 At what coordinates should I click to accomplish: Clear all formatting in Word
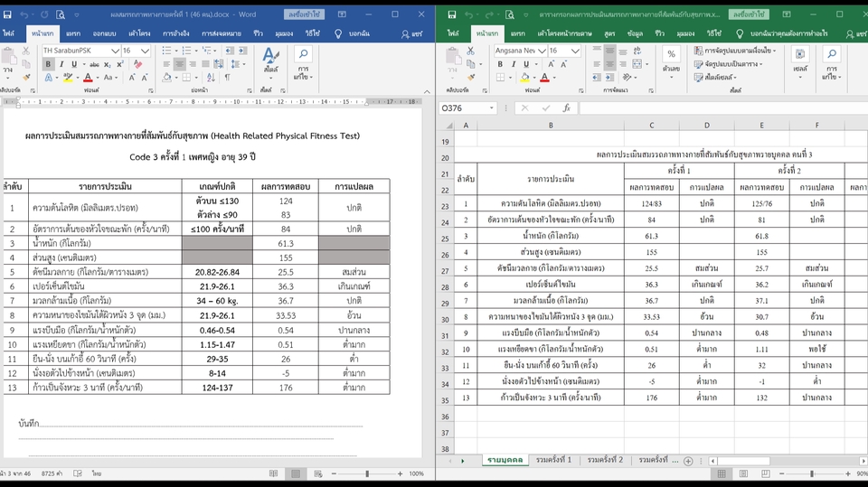pyautogui.click(x=137, y=64)
